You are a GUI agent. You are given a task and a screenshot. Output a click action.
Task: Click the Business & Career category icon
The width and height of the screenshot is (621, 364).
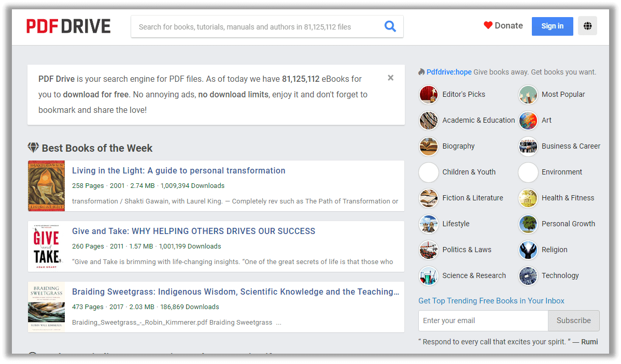click(528, 147)
